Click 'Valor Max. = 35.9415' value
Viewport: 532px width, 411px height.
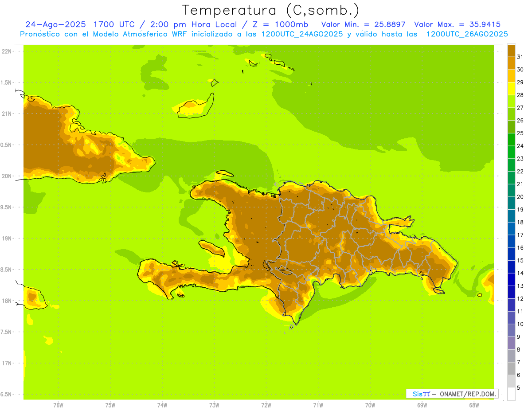click(458, 24)
